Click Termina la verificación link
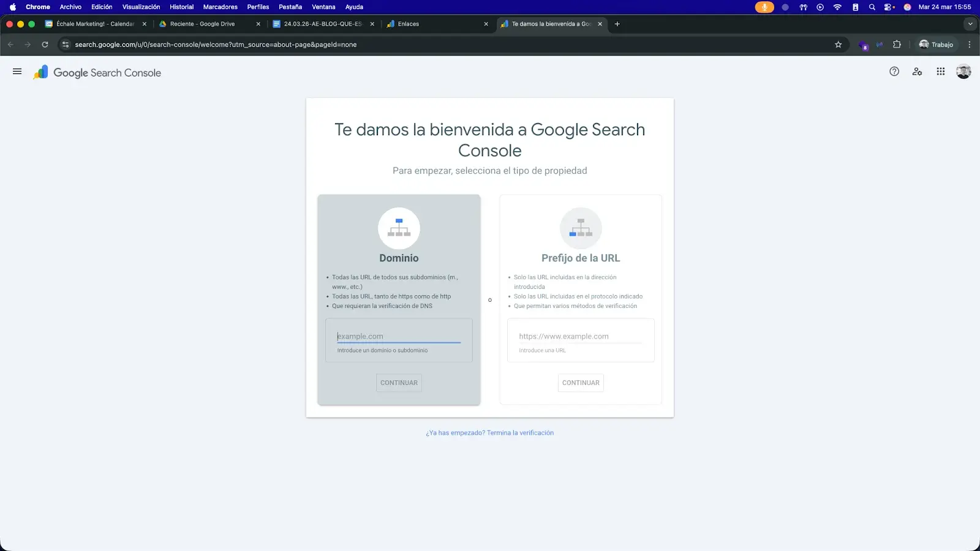980x551 pixels. click(519, 432)
